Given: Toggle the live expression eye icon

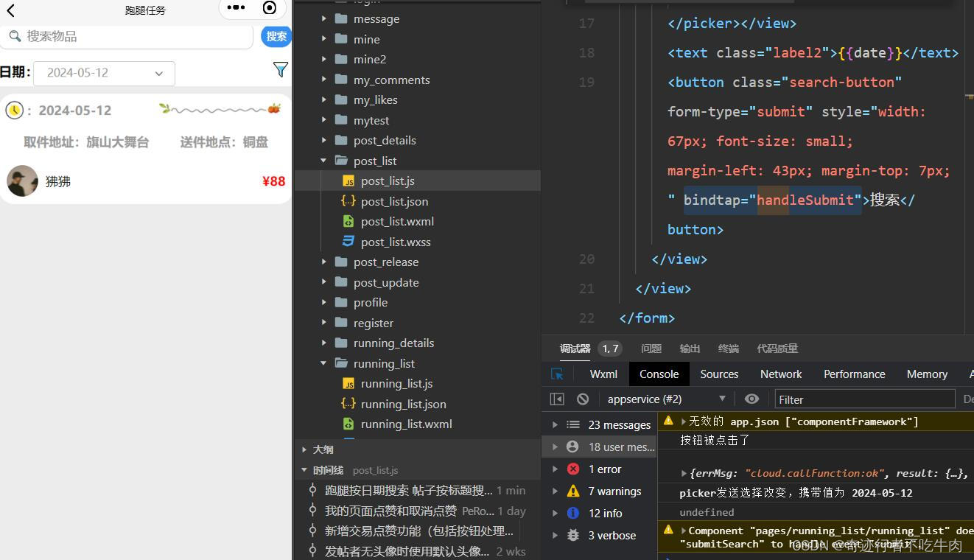Looking at the screenshot, I should 751,399.
